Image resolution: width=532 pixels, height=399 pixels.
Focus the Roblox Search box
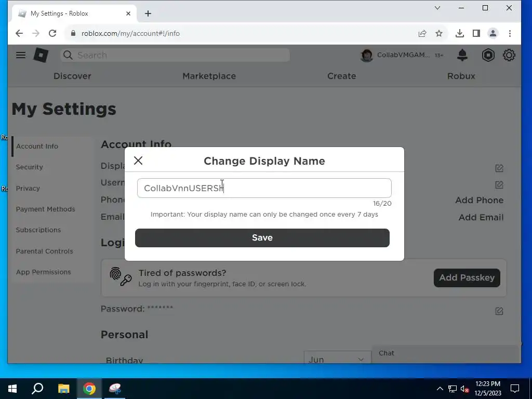(175, 55)
